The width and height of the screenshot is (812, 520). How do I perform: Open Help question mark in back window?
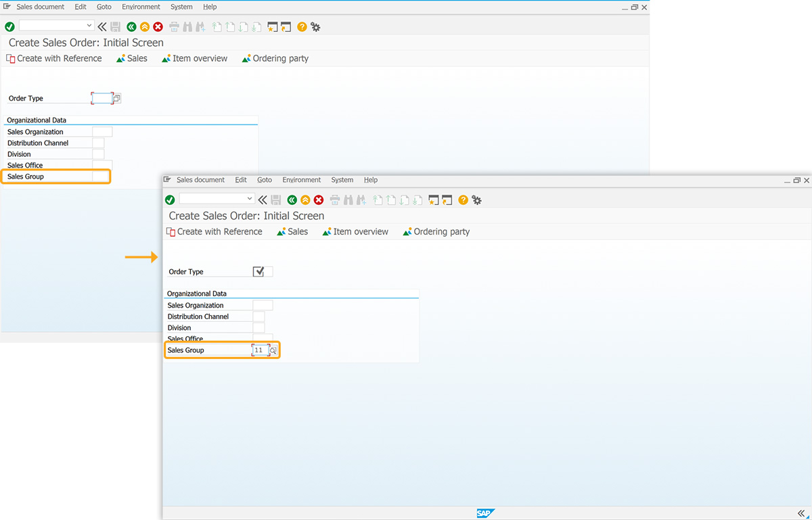coord(302,27)
